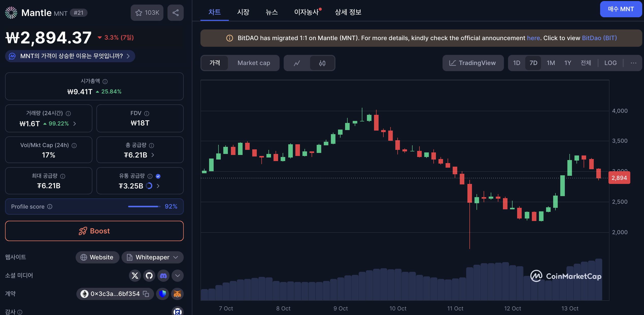Switch chart to candlestick view icon

[322, 63]
